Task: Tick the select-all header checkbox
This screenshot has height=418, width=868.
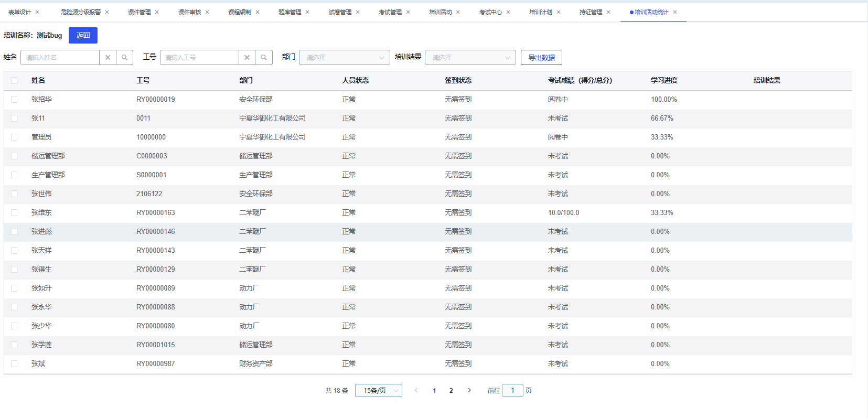Action: (x=14, y=81)
